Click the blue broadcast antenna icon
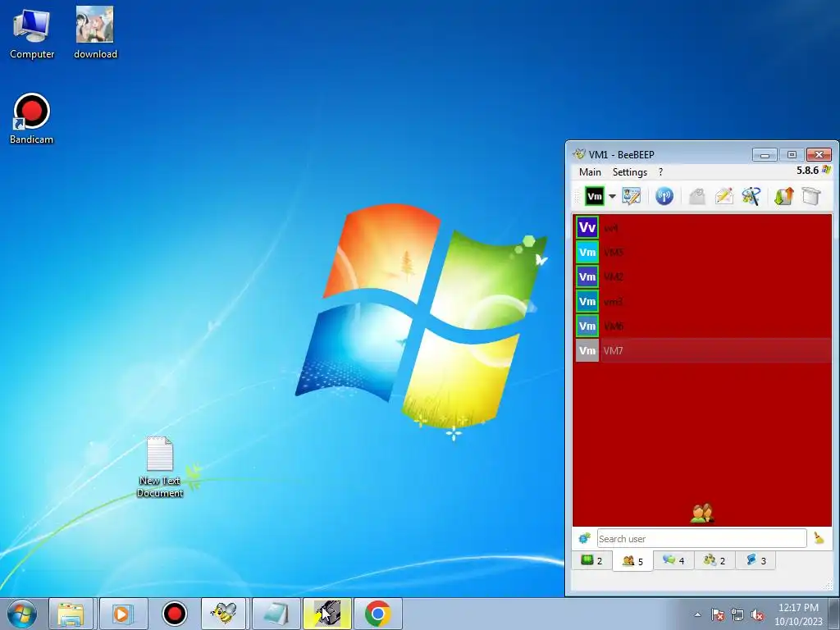840x630 pixels. point(664,196)
